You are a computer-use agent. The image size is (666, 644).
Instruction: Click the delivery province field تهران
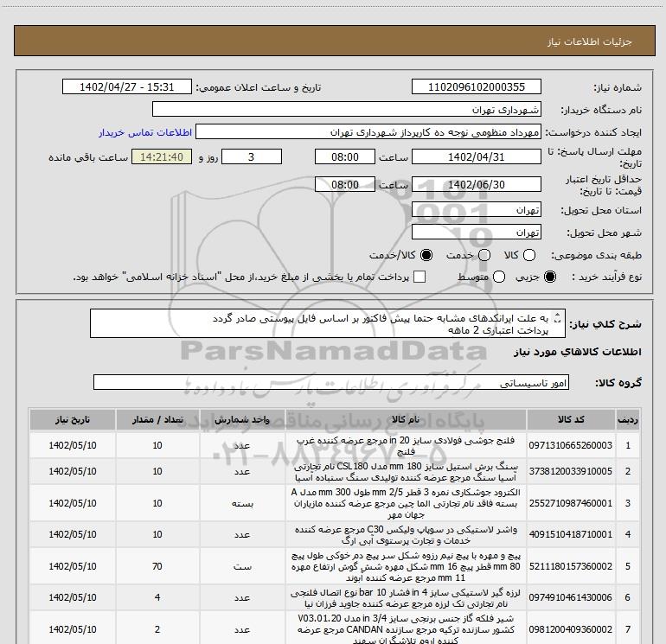pyautogui.click(x=476, y=209)
